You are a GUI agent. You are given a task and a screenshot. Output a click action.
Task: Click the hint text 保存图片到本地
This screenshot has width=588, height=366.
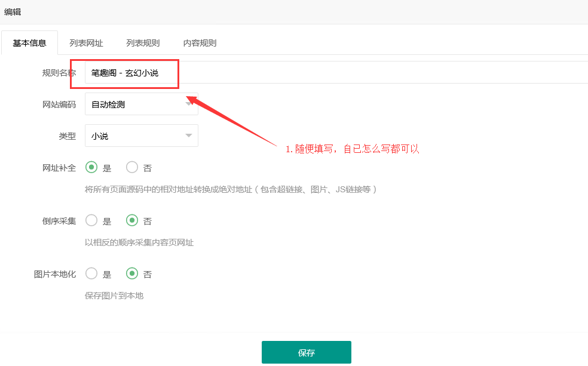[114, 296]
